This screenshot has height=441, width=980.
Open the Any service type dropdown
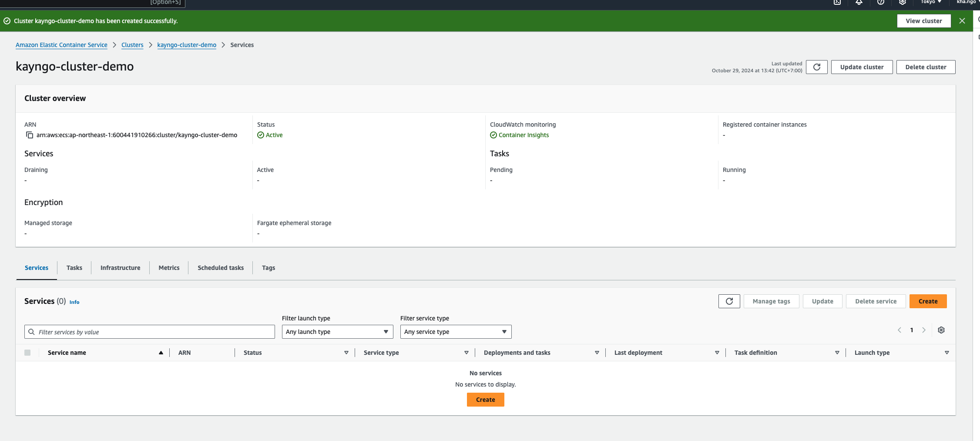pos(456,332)
